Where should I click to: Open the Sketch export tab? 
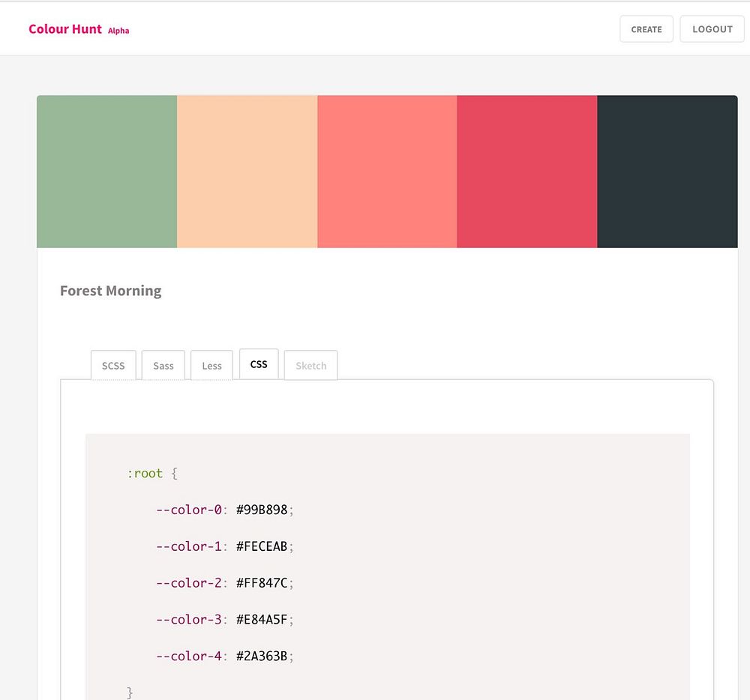point(310,366)
